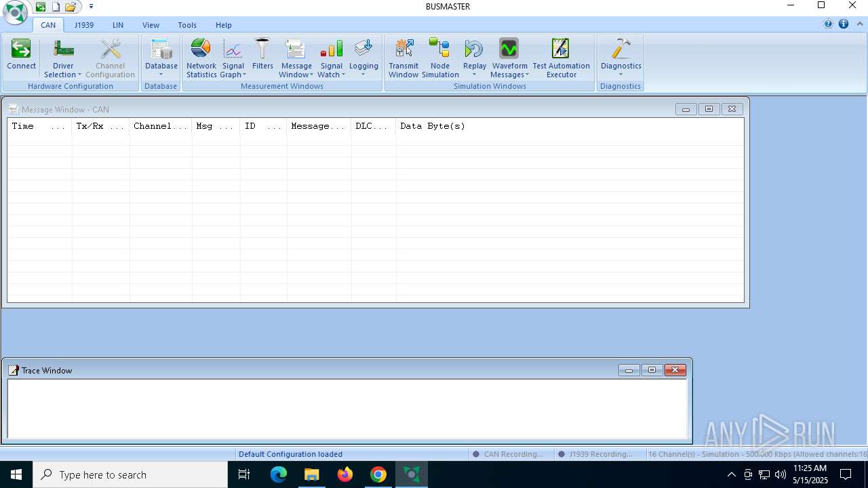Viewport: 868px width, 488px height.
Task: Expand Message Window dropdown arrow
Action: [x=311, y=75]
